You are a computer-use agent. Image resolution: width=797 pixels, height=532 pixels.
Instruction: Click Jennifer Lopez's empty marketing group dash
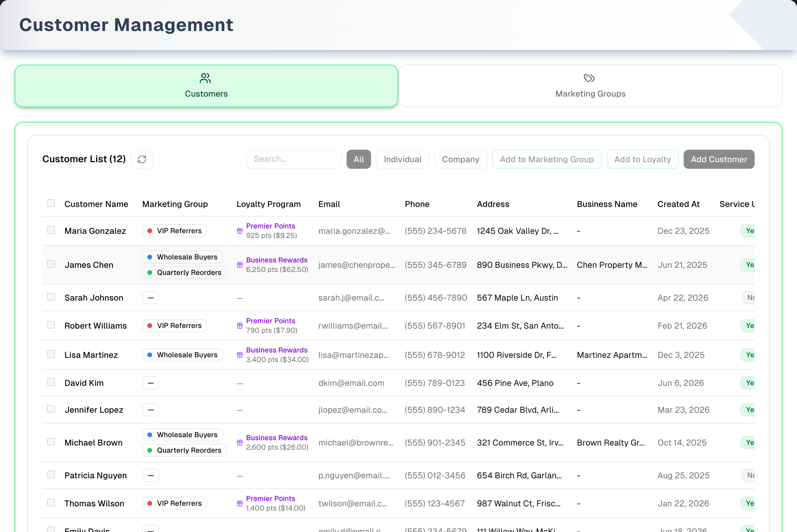151,410
